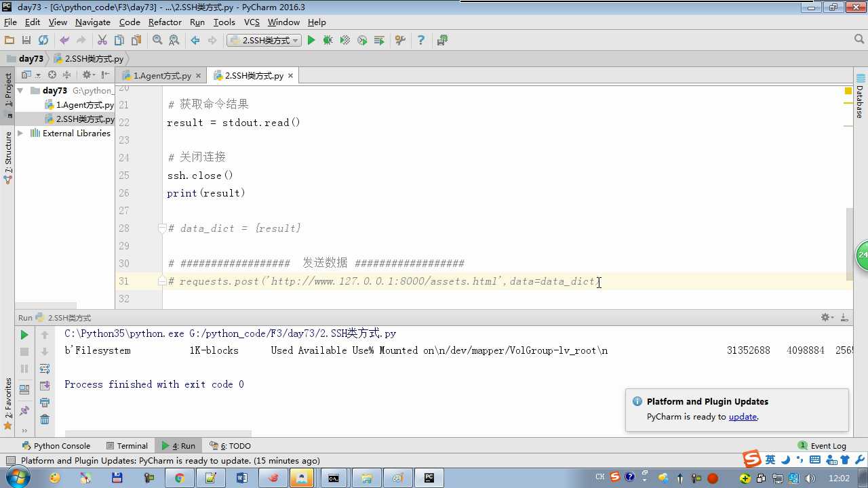This screenshot has height=488, width=868.
Task: Toggle tool window buttons in status bar corner
Action: (9, 461)
